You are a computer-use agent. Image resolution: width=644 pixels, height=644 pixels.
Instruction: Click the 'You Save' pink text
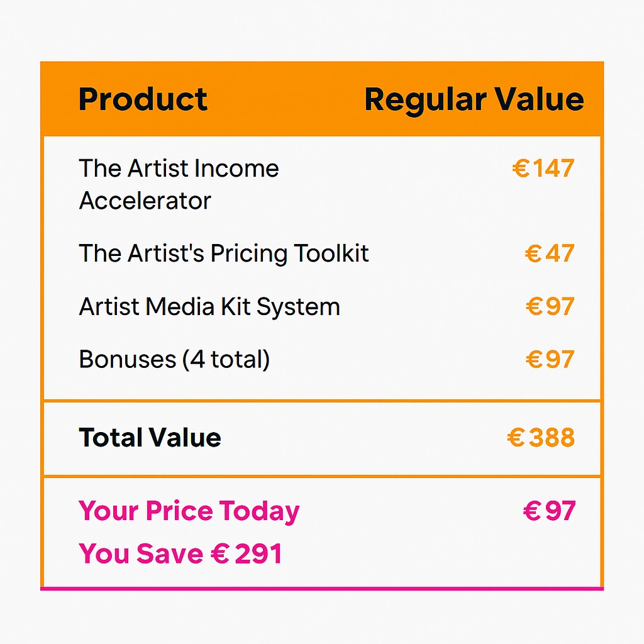click(x=141, y=554)
